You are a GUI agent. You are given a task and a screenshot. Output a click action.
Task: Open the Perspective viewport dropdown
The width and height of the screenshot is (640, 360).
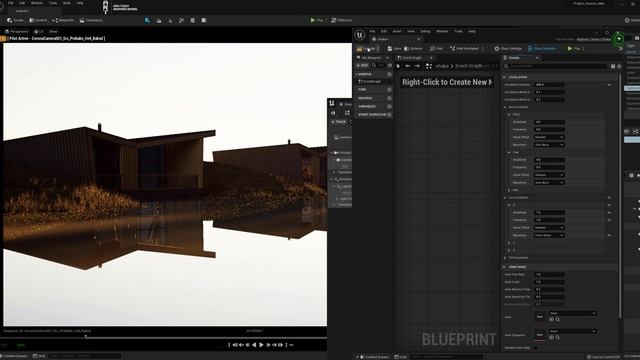pos(17,31)
